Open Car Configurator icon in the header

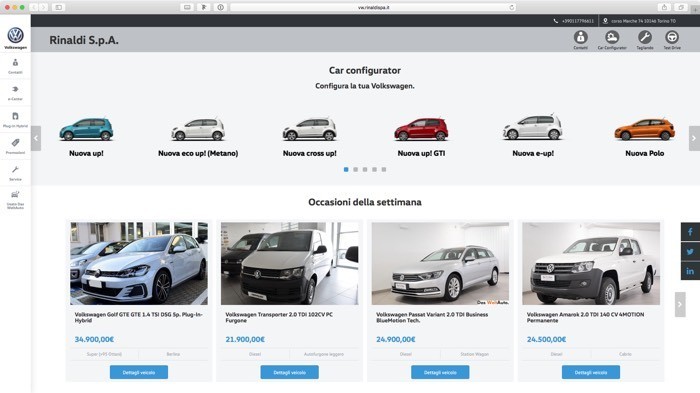(612, 37)
